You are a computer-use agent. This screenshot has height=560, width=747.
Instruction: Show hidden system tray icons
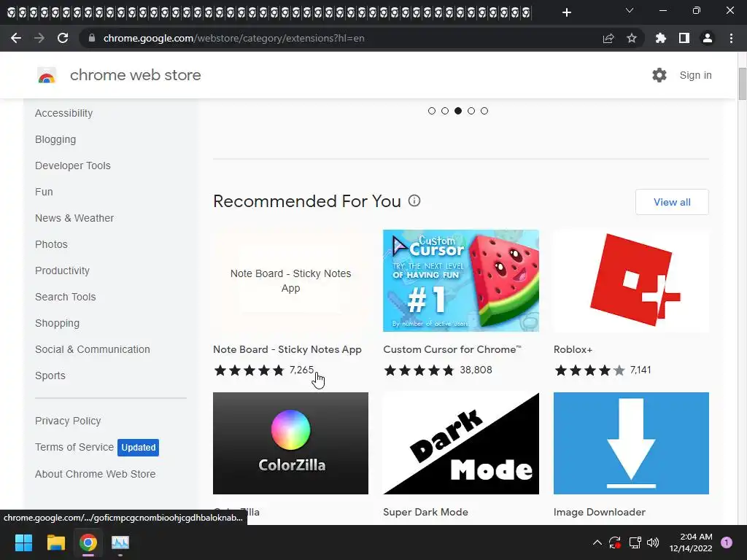click(x=597, y=542)
